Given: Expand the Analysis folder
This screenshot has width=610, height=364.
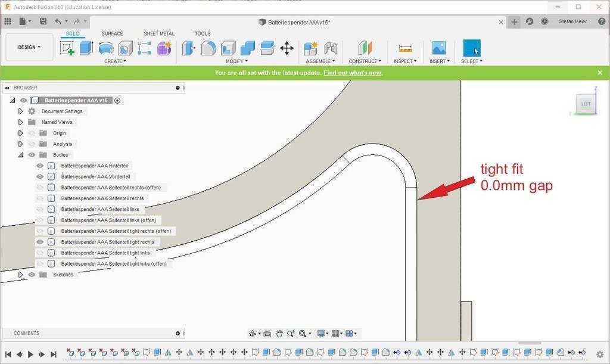Looking at the screenshot, I should 21,144.
